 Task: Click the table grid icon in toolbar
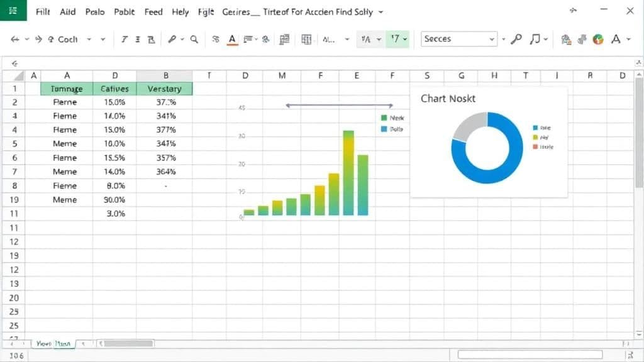[x=306, y=39]
